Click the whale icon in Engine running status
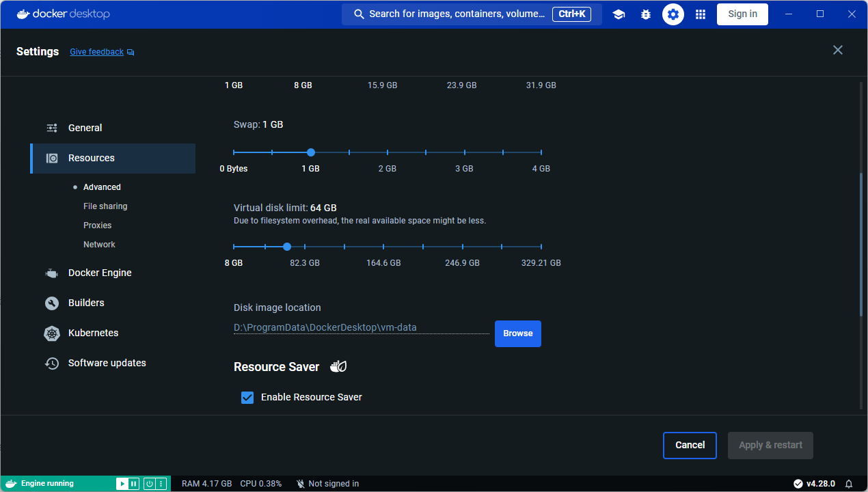Viewport: 868px width, 492px height. (x=10, y=484)
